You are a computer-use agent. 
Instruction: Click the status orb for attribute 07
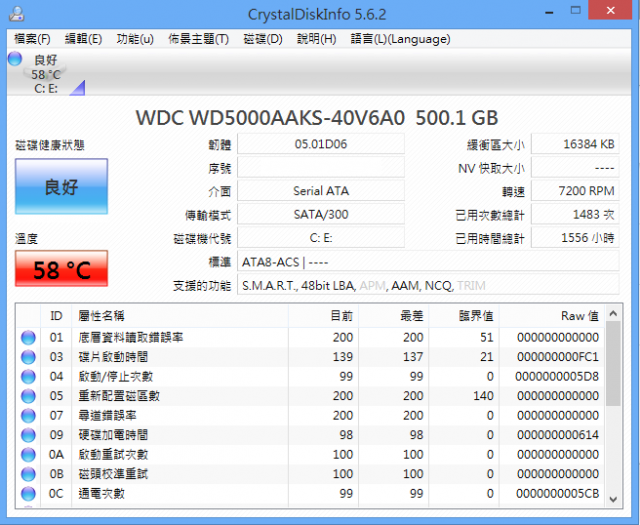click(x=28, y=416)
